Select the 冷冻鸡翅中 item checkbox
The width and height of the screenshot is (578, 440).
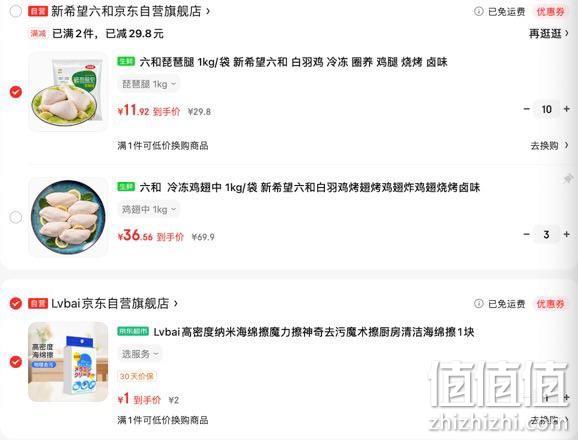(x=15, y=217)
